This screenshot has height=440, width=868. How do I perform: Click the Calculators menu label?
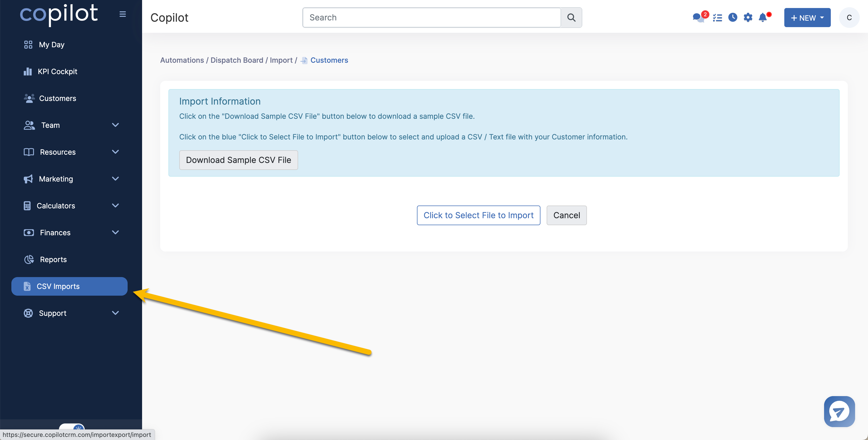tap(56, 206)
